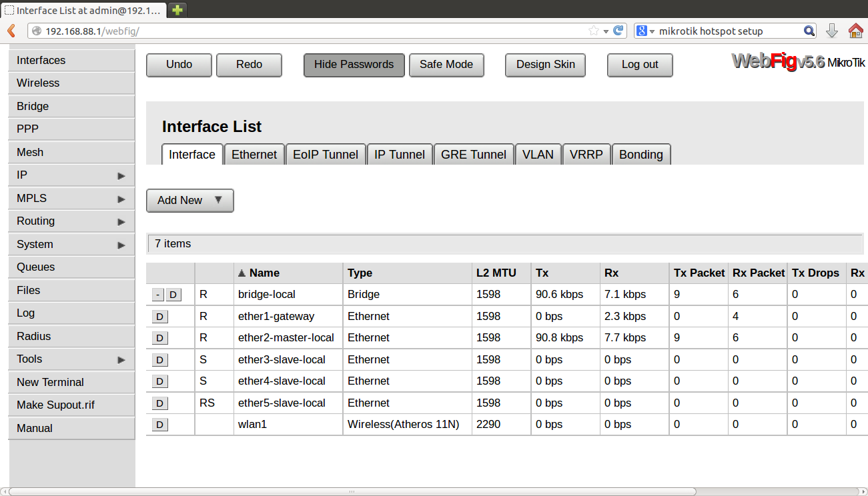Image resolution: width=868 pixels, height=496 pixels.
Task: Open Wireless in the sidebar
Action: [x=71, y=83]
